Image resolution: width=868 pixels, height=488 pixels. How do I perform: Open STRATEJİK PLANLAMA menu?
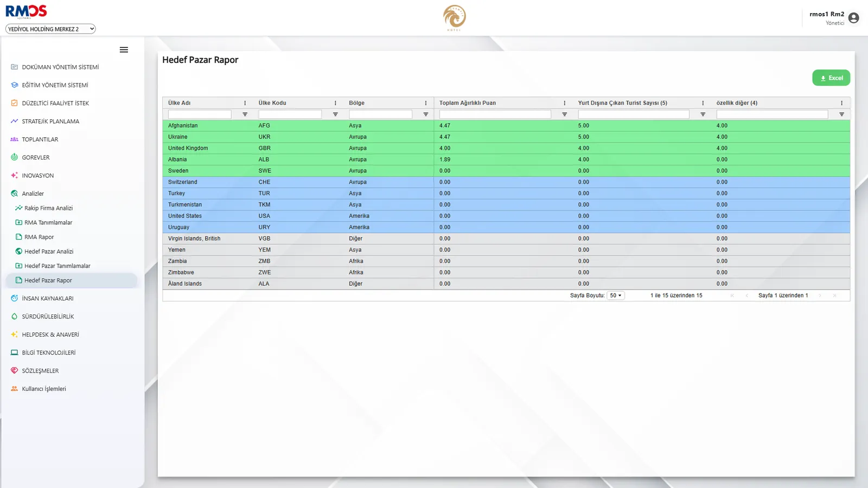click(50, 121)
